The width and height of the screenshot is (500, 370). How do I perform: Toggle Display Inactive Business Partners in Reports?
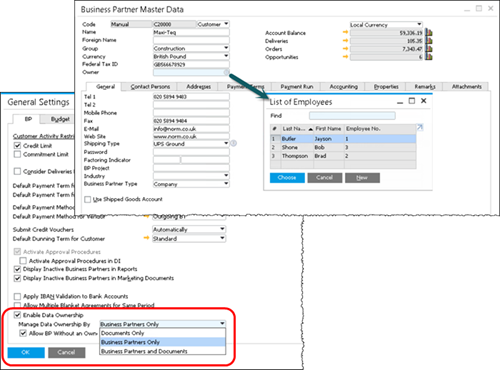point(17,269)
